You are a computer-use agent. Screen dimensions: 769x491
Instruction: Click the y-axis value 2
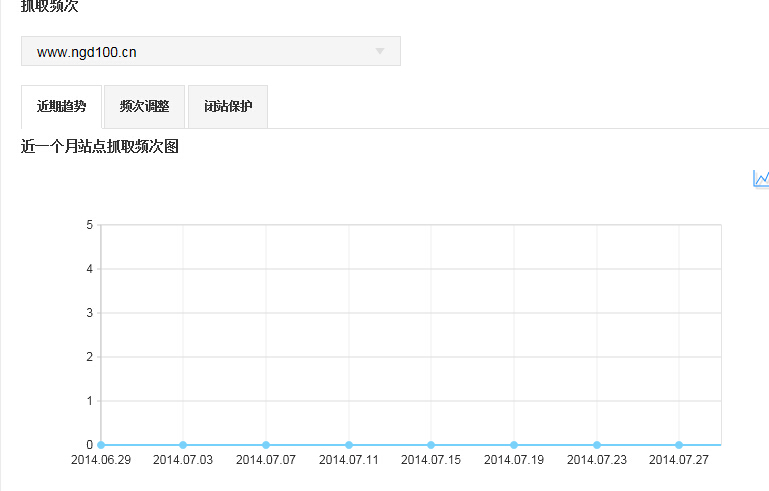pos(89,357)
